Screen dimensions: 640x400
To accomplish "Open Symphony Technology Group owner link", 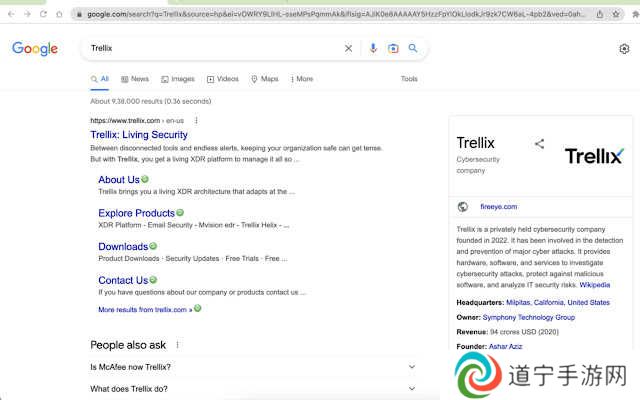I will tap(529, 317).
